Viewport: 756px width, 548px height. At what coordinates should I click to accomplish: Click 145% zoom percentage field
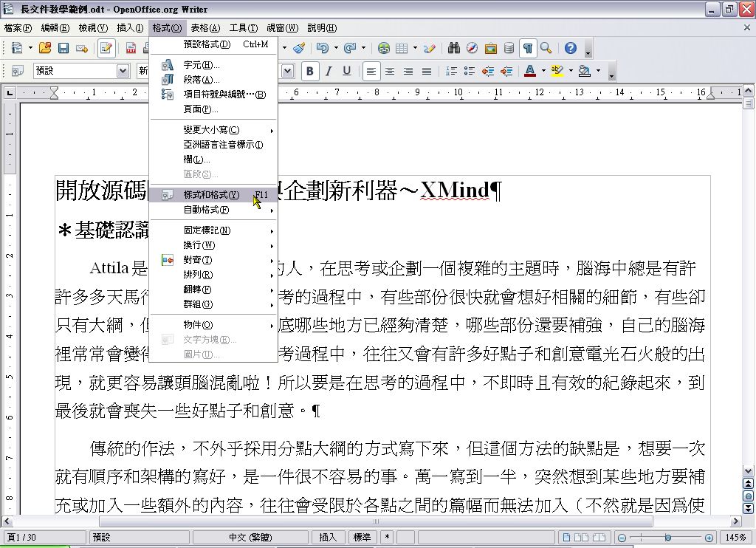click(x=736, y=538)
